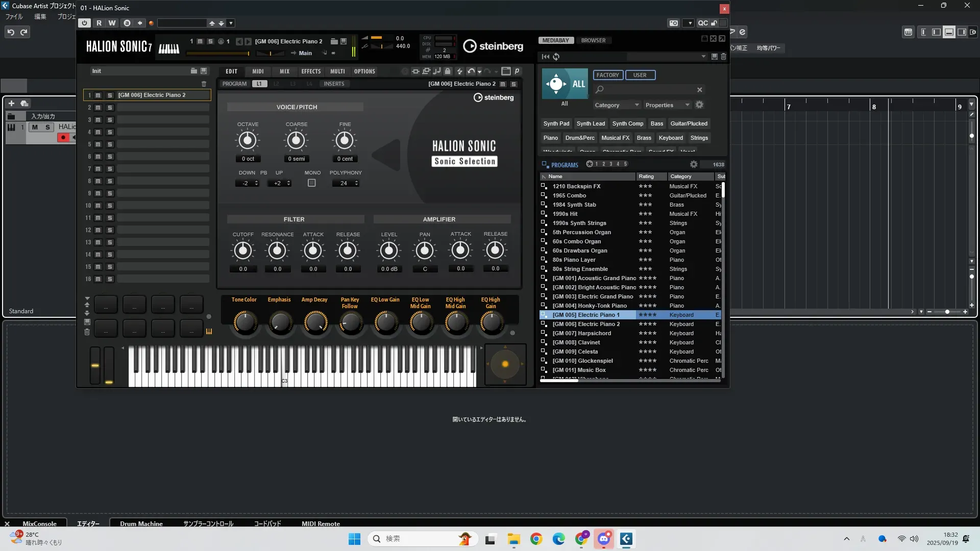The width and height of the screenshot is (980, 551).
Task: Enable the MONO checkbox
Action: coord(312,183)
